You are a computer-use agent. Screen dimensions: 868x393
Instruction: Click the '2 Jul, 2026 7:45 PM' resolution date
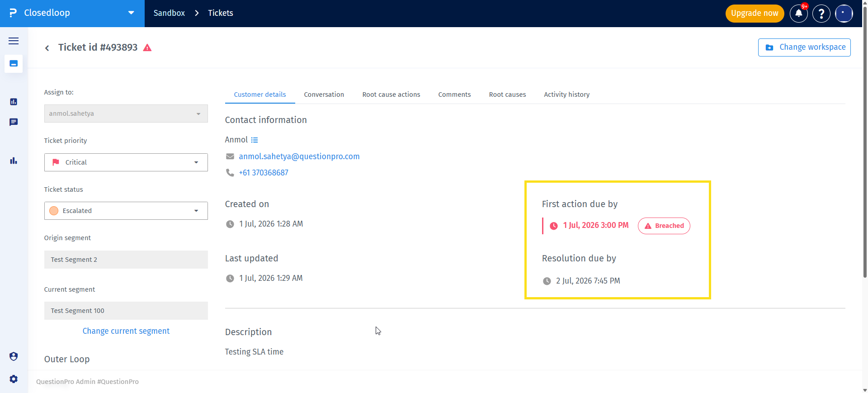pos(588,281)
